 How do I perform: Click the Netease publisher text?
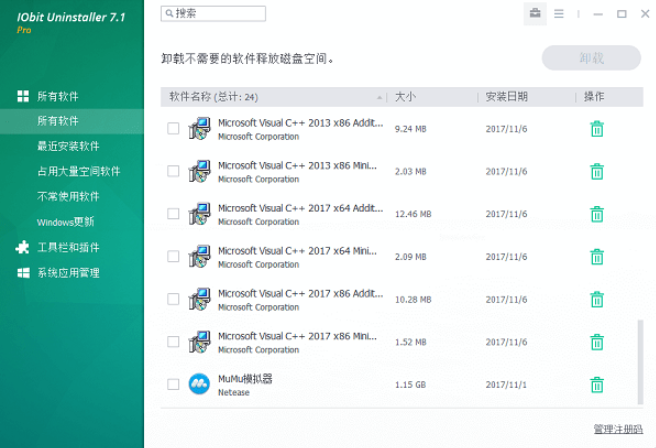(x=233, y=393)
